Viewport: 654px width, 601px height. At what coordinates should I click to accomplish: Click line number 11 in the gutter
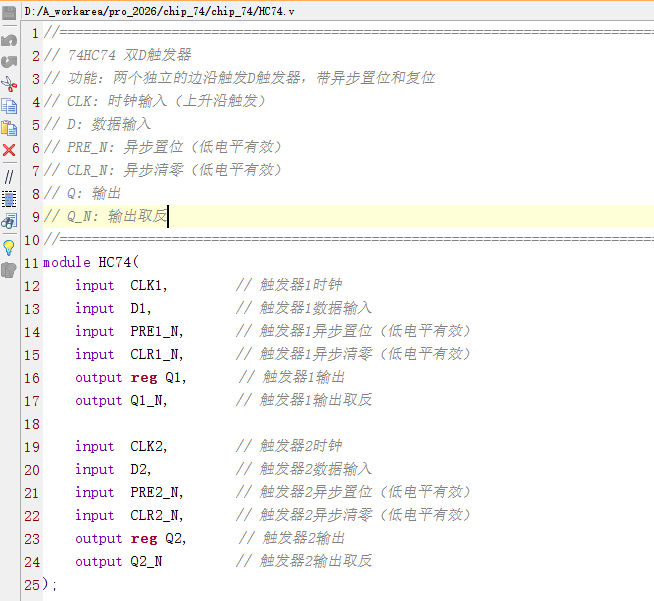coord(31,263)
